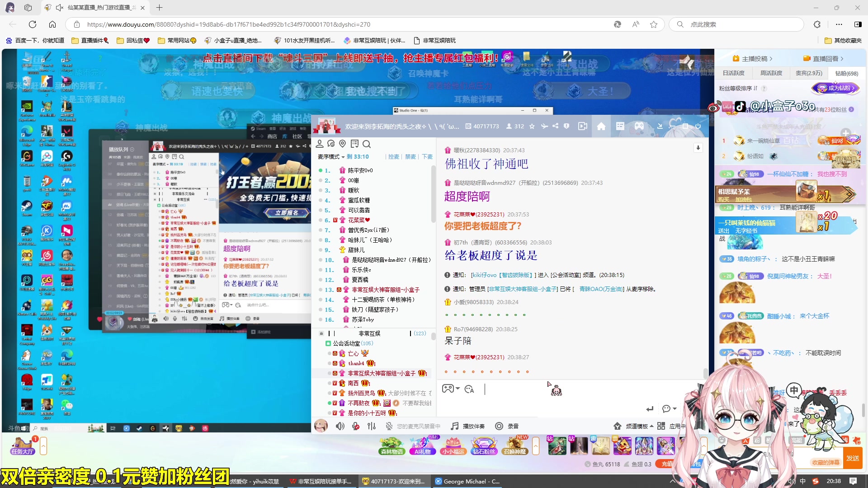Open the 粉丝等级排序 sort control

point(738,88)
